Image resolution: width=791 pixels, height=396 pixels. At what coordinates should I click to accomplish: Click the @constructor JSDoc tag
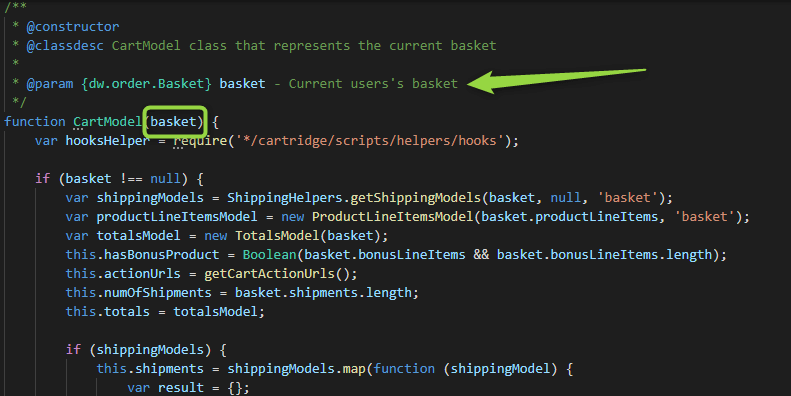pyautogui.click(x=73, y=27)
